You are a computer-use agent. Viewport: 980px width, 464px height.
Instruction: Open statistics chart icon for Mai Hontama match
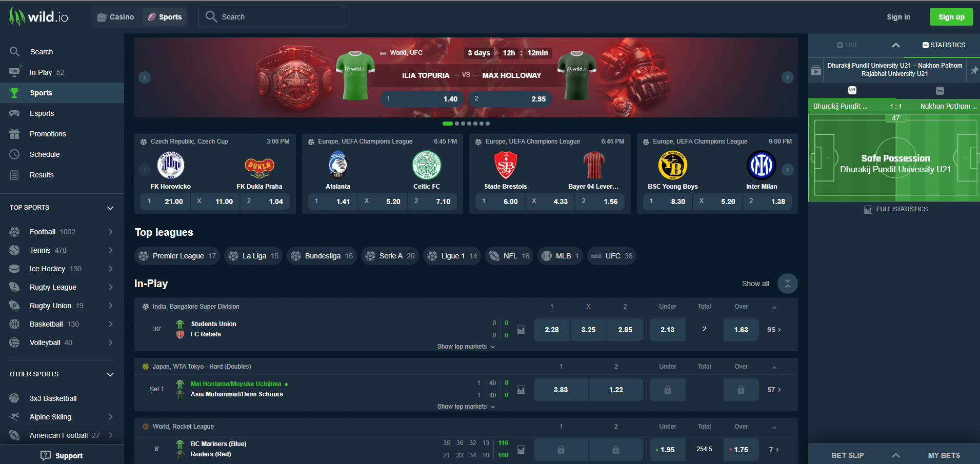pyautogui.click(x=521, y=390)
